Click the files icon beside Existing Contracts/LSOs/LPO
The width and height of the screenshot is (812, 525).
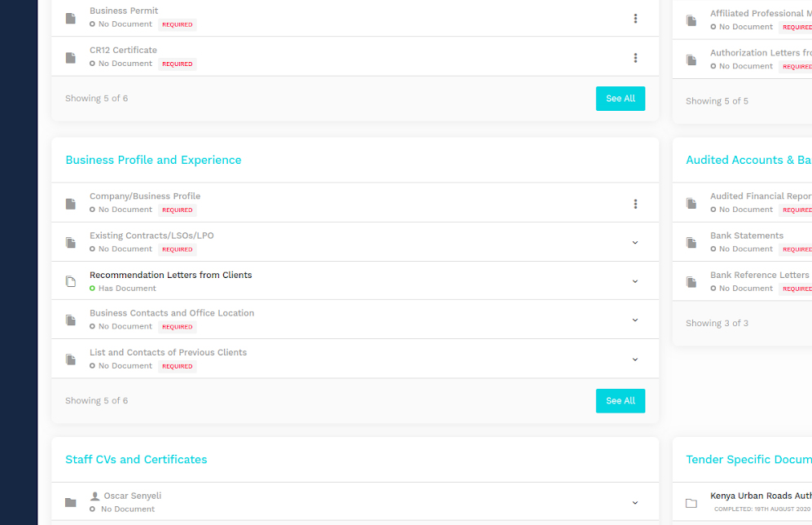coord(71,243)
